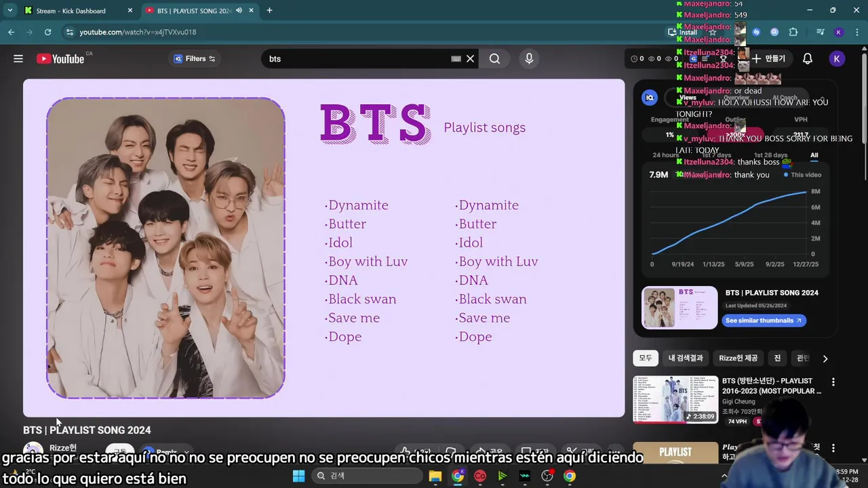
Task: Open the on-screen keyboard icon in search
Action: [x=456, y=59]
